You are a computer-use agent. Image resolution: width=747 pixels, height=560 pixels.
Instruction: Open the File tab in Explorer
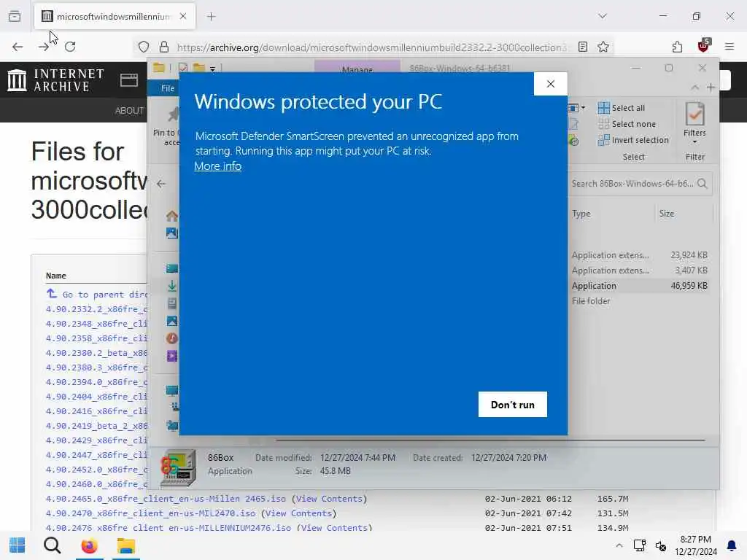click(167, 88)
